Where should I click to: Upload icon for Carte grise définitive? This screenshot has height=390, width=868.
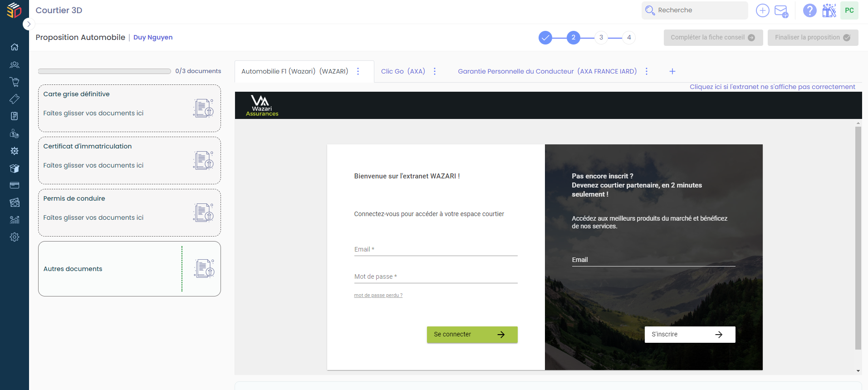(204, 108)
